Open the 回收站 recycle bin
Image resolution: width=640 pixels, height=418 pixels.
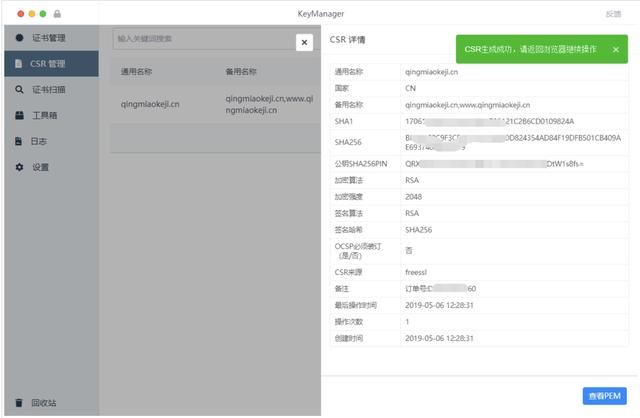coord(43,403)
